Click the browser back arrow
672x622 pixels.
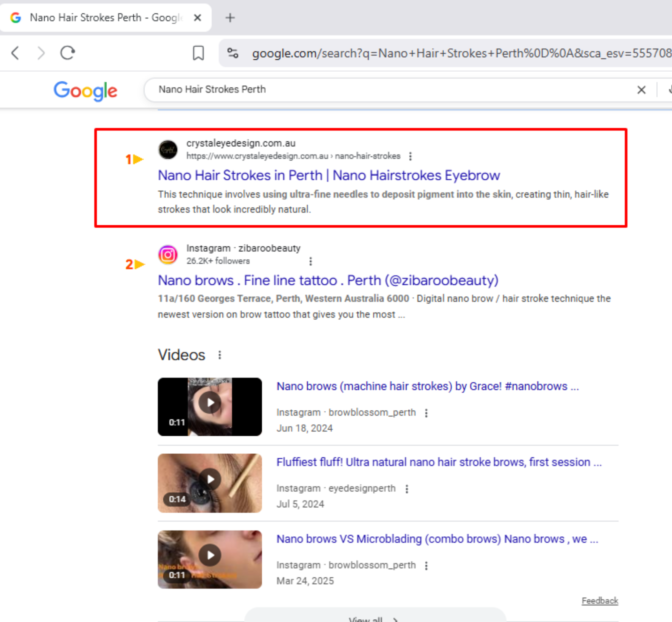coord(15,53)
